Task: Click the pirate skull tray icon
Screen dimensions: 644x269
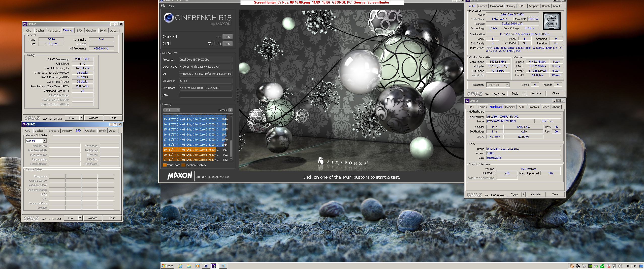Action: click(578, 266)
